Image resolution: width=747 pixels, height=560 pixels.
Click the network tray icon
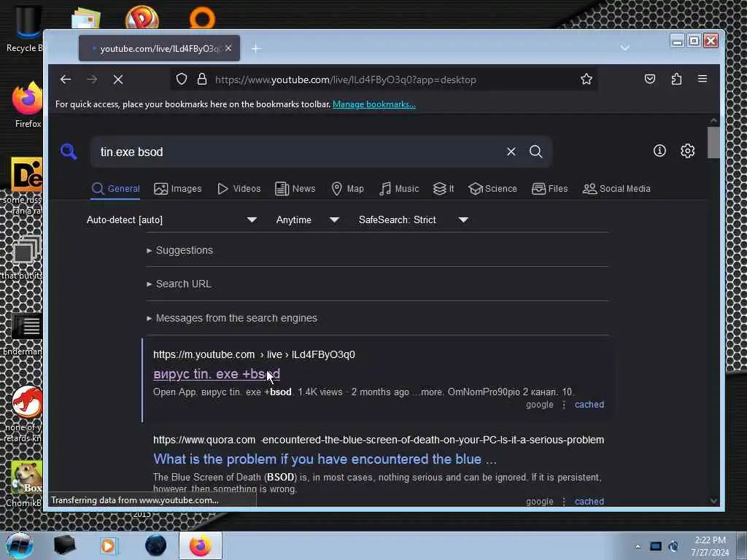pos(656,546)
